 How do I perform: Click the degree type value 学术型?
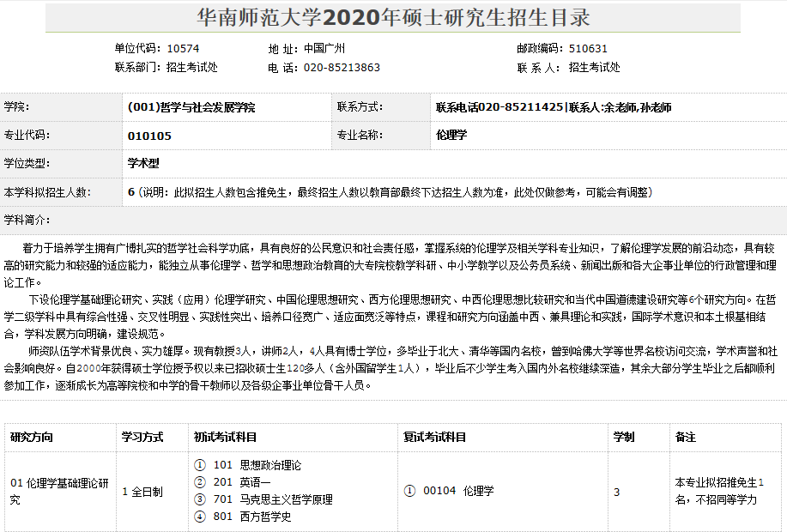coord(143,163)
